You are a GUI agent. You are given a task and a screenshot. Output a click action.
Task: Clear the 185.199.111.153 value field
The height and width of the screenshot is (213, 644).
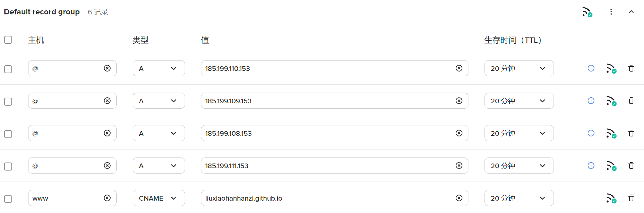(459, 166)
